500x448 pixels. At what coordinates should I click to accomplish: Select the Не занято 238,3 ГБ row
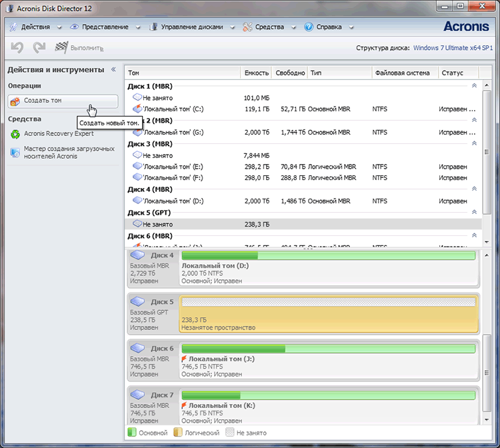303,224
